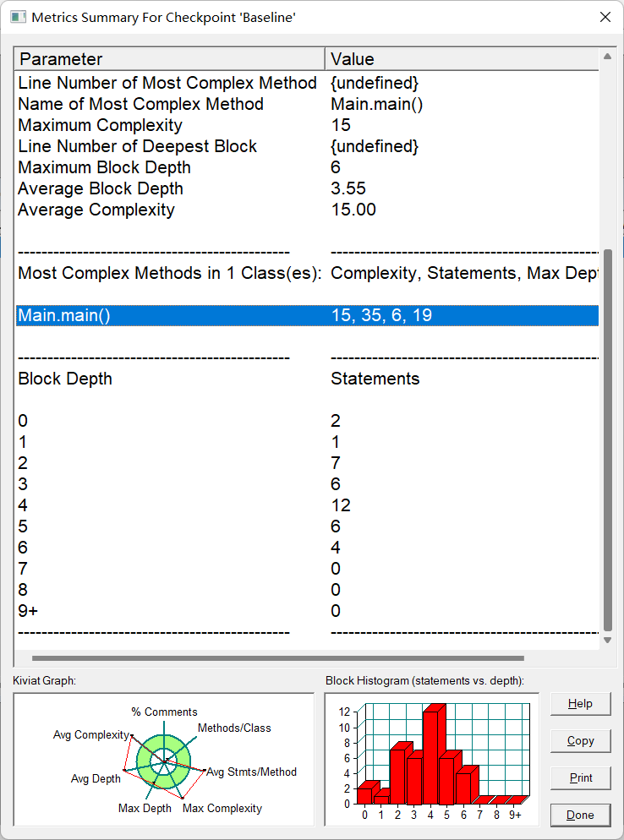Click 'Avg Complexity' Kiviat axis label
The height and width of the screenshot is (840, 624).
(x=91, y=735)
